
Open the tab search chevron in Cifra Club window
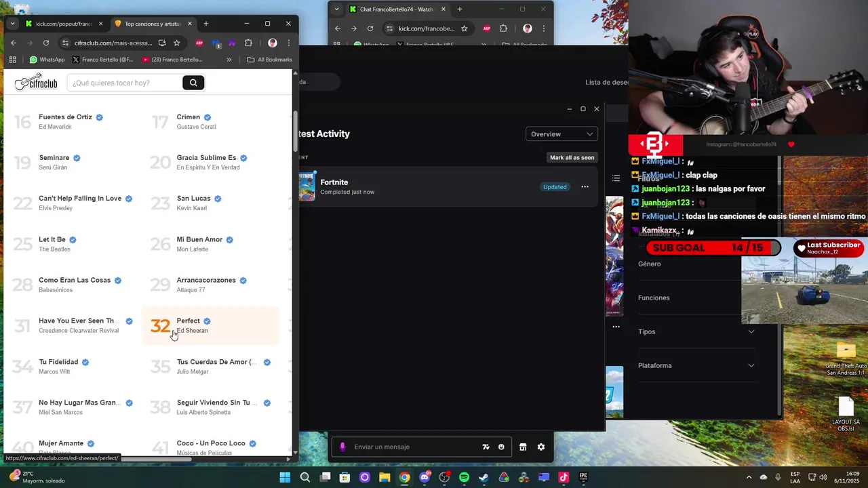(12, 24)
